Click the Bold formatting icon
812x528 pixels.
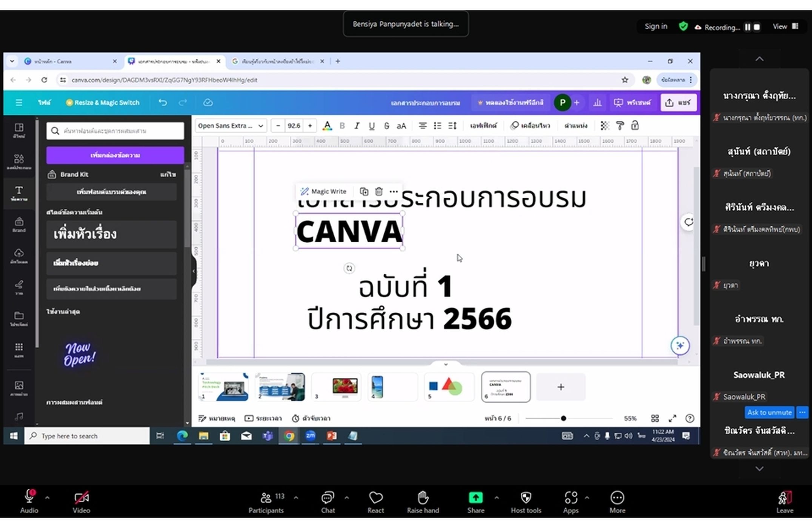pos(342,126)
